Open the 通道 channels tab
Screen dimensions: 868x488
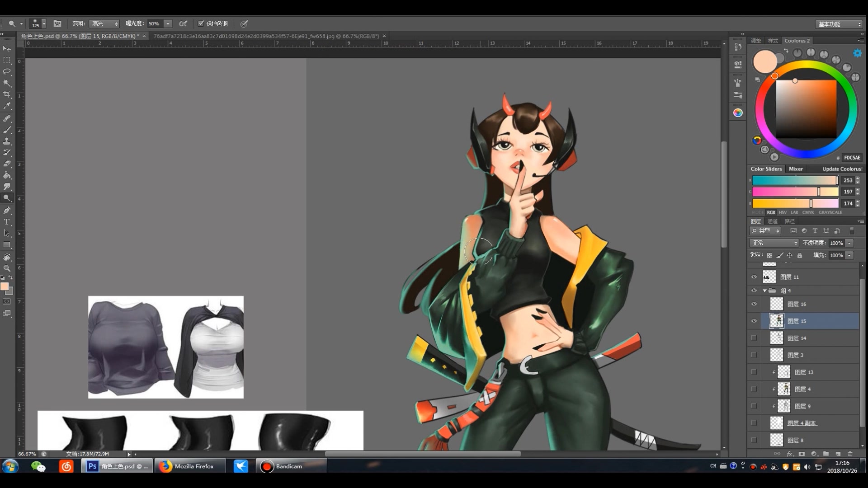pos(773,221)
